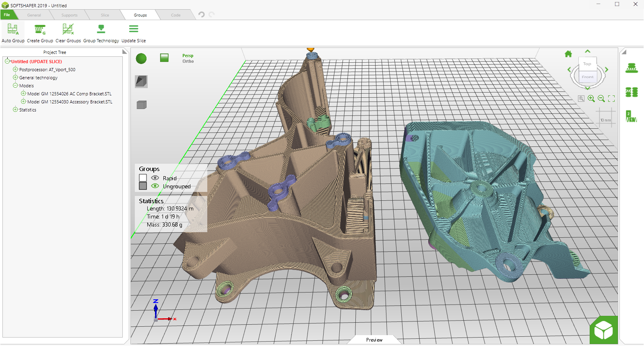Click the zoom-to-window magnifier icon
This screenshot has width=644, height=346.
pos(581,99)
